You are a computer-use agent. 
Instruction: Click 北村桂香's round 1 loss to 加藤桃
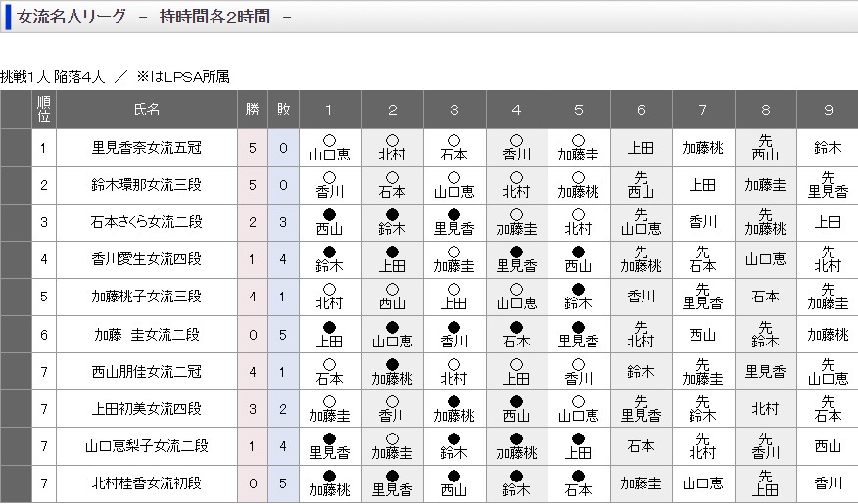click(x=330, y=483)
